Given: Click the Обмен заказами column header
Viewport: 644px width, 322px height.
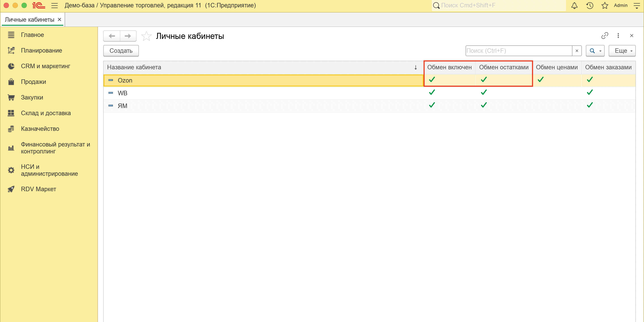Looking at the screenshot, I should [608, 67].
